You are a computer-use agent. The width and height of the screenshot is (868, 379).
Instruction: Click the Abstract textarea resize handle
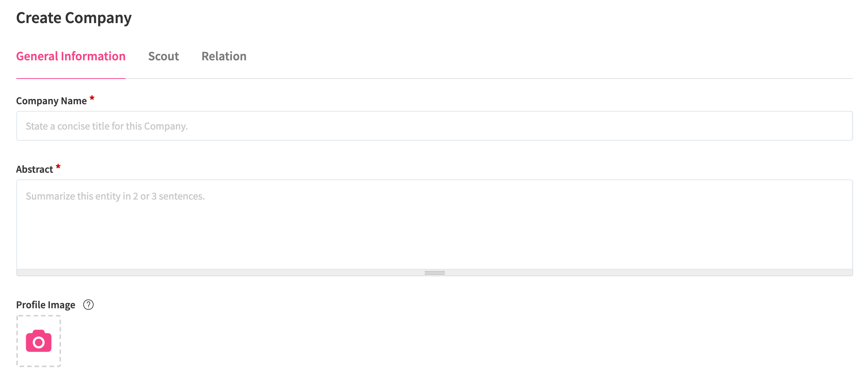(434, 273)
